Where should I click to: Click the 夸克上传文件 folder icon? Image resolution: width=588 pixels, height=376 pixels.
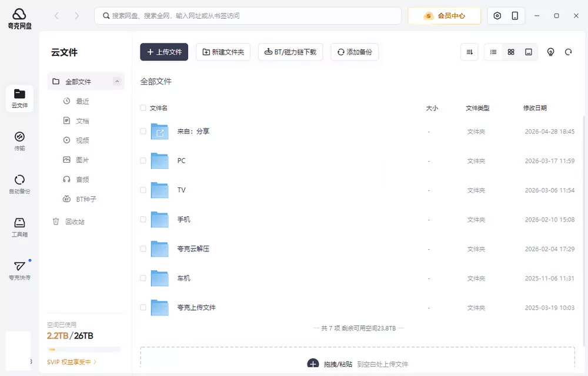point(160,307)
